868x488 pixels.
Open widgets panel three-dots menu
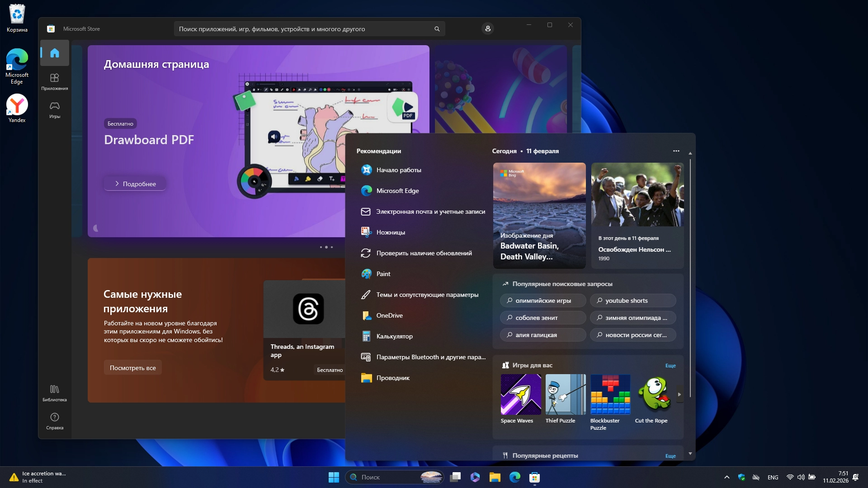[676, 151]
